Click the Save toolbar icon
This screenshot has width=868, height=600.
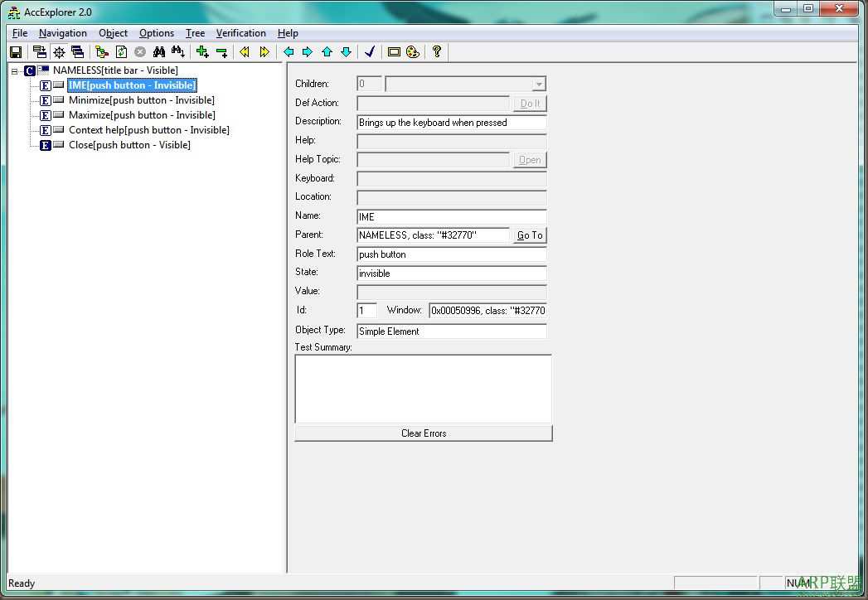click(15, 51)
